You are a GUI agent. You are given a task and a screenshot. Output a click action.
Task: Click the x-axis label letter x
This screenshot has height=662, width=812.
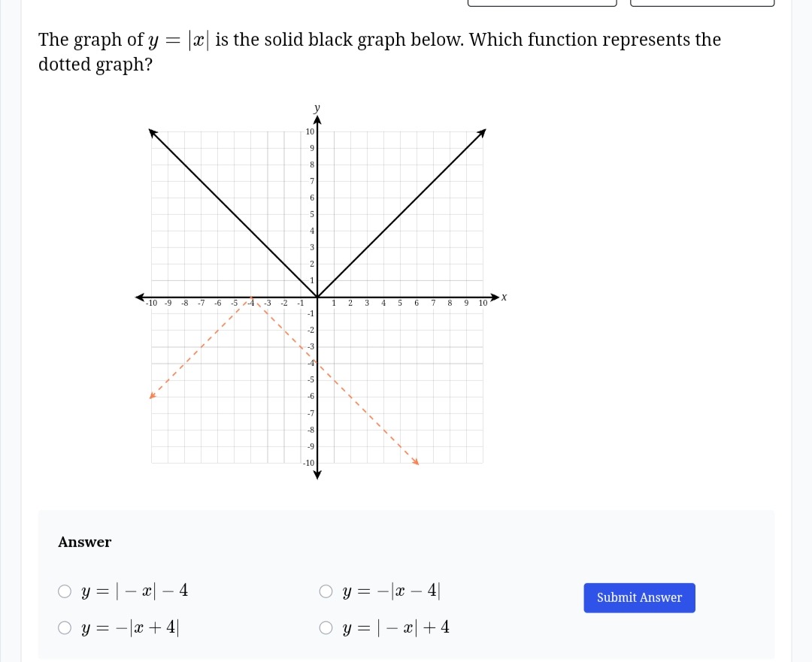[x=504, y=297]
